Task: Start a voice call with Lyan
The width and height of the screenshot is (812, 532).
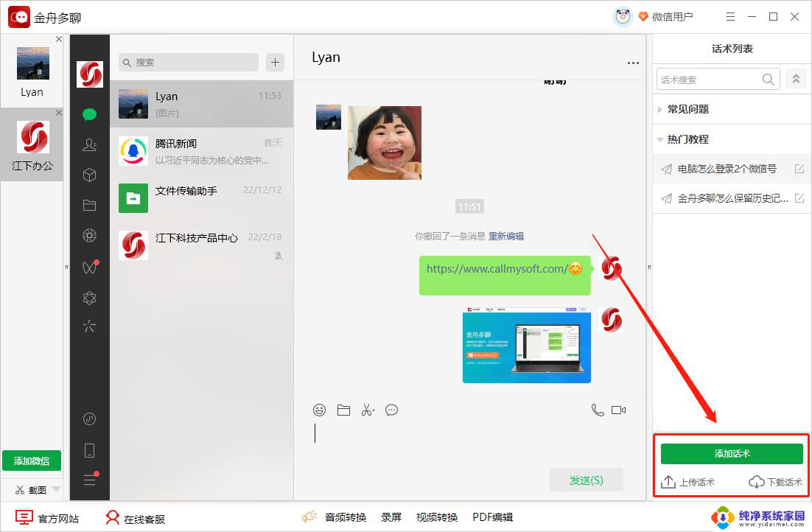Action: (598, 410)
